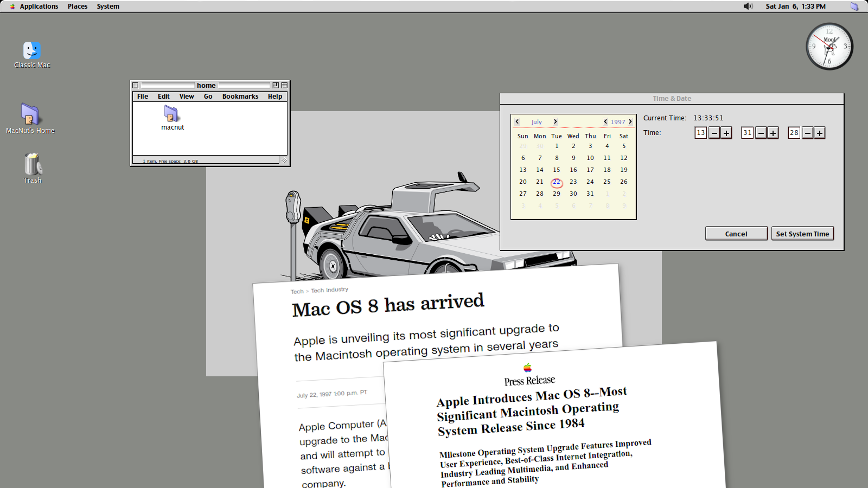This screenshot has height=488, width=868.
Task: Open Bookmarks menu in home window
Action: pyautogui.click(x=240, y=97)
